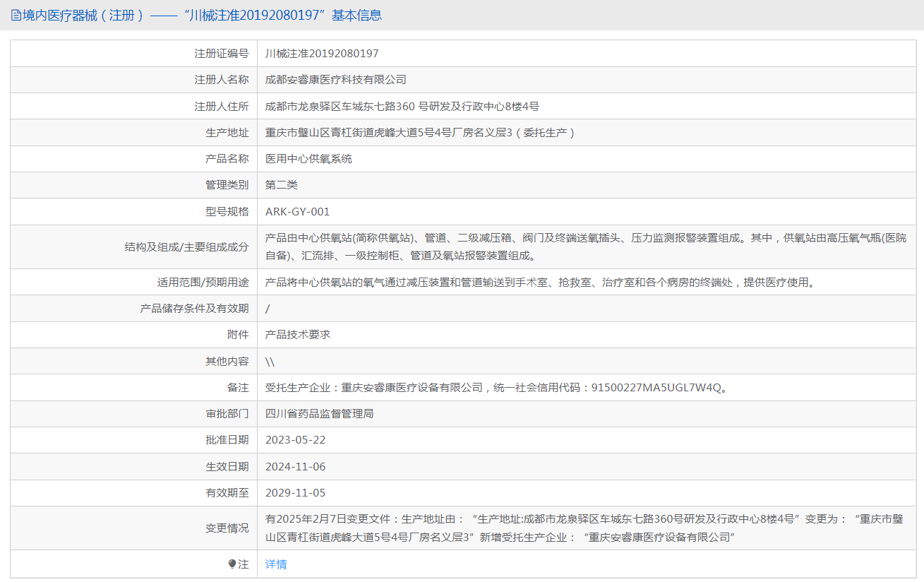
Task: Click the structure composition description text
Action: pyautogui.click(x=586, y=247)
